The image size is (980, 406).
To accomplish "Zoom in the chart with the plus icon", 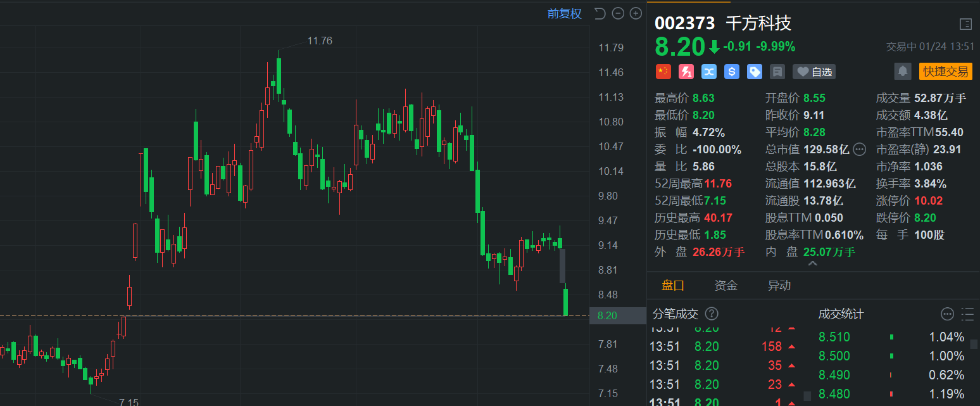I will 636,13.
